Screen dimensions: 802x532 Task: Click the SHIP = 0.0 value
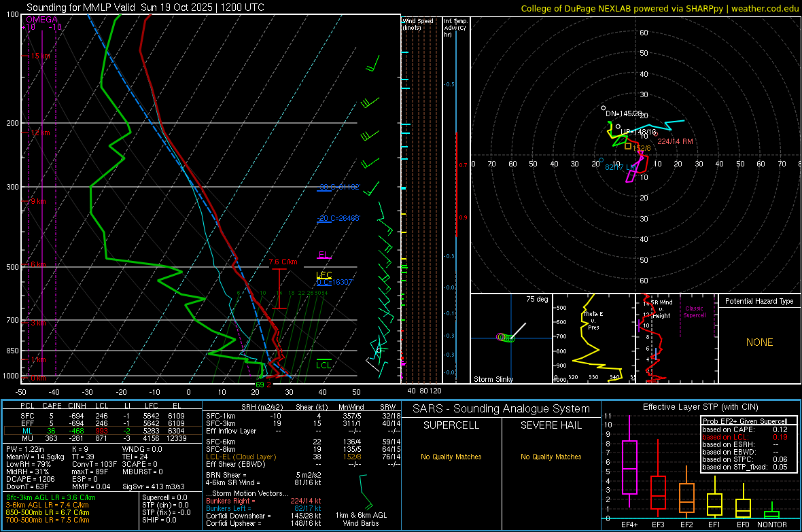(x=159, y=520)
